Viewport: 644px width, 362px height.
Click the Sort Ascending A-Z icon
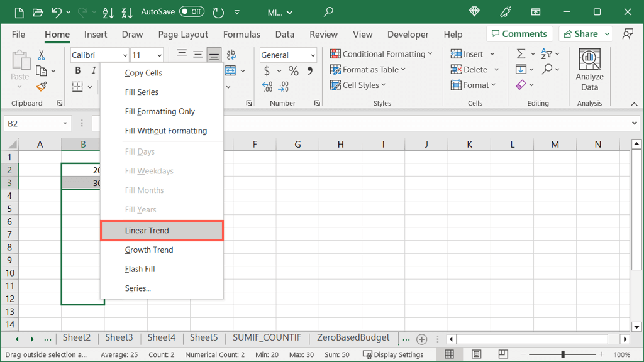[x=108, y=12]
